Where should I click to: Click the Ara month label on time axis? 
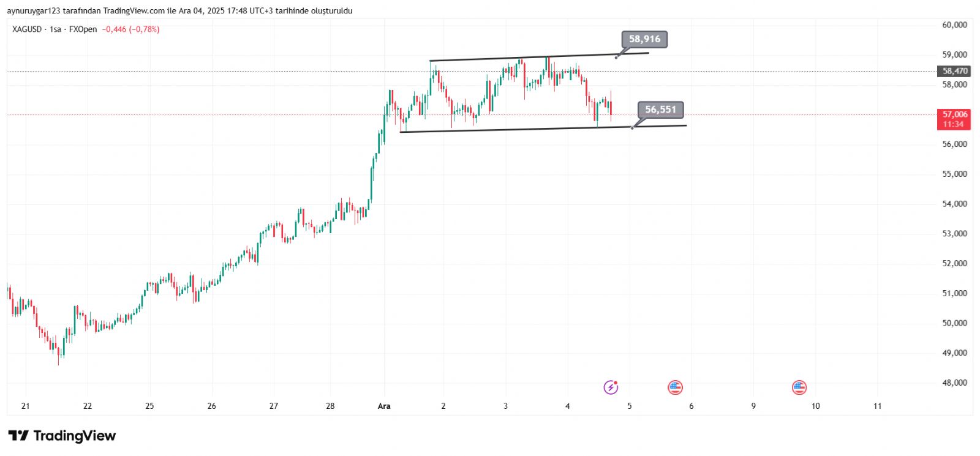[384, 406]
